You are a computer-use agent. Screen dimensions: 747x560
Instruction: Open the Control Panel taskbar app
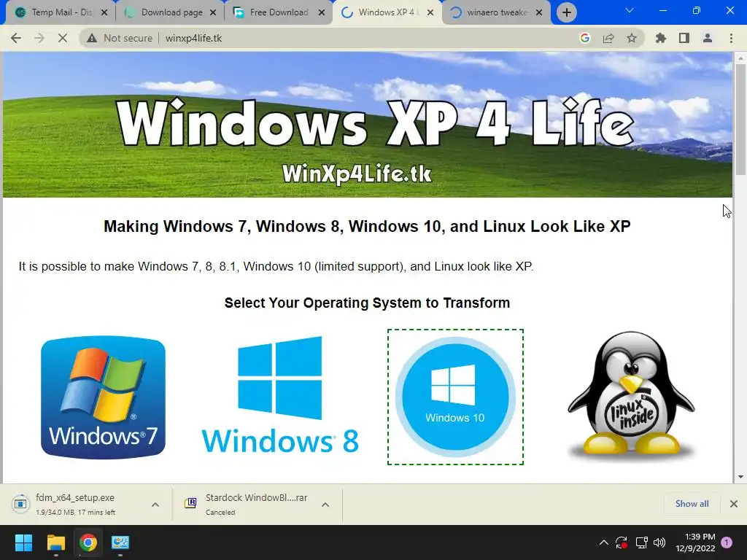(x=120, y=542)
